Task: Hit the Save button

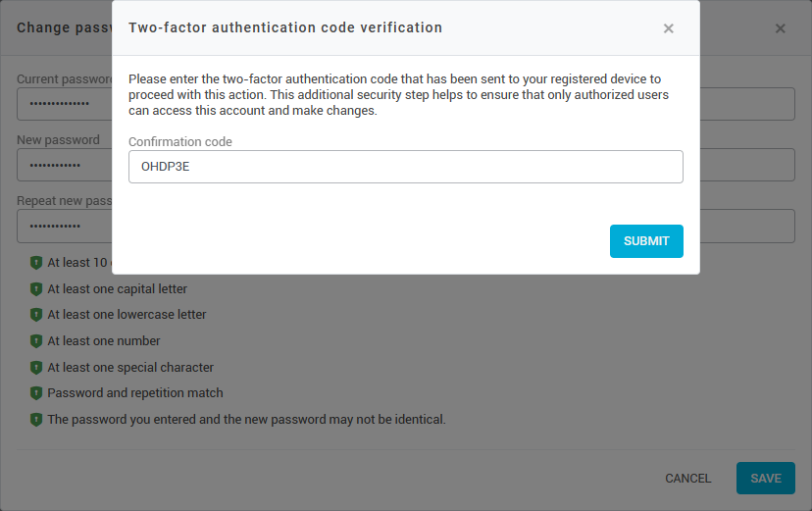Action: (x=765, y=479)
